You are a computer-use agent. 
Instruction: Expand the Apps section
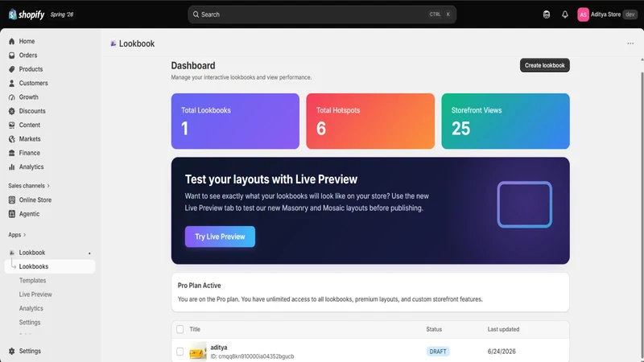pyautogui.click(x=17, y=235)
